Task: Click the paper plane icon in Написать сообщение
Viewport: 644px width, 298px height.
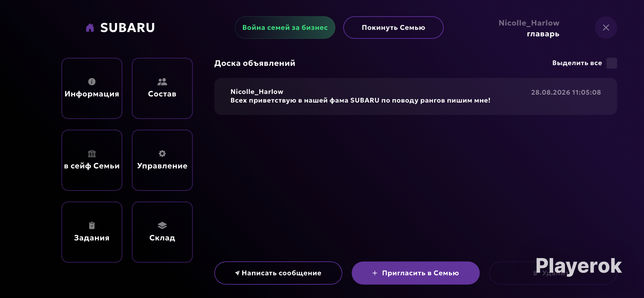Action: click(x=237, y=273)
